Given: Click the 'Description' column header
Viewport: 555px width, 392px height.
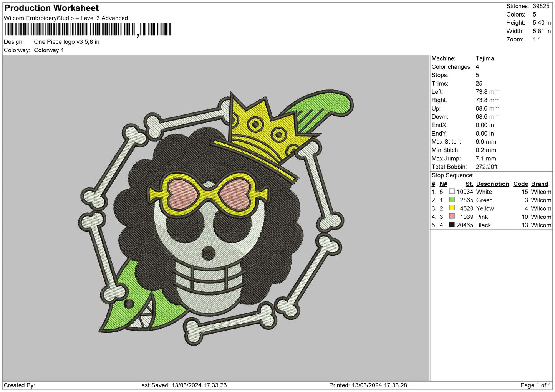Looking at the screenshot, I should coord(492,184).
